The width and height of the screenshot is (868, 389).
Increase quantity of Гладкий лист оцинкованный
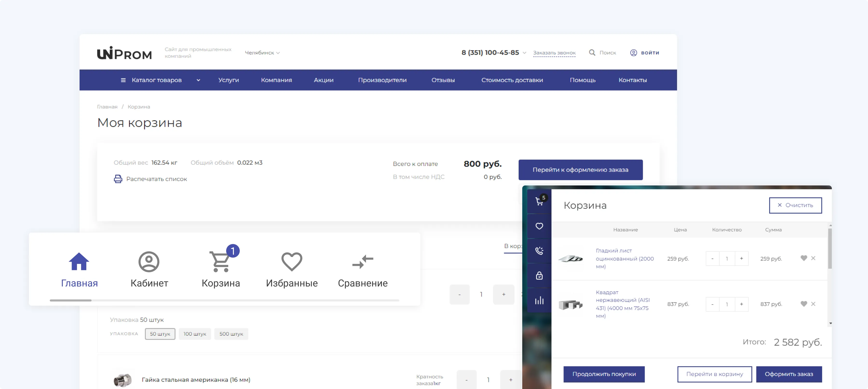tap(741, 258)
